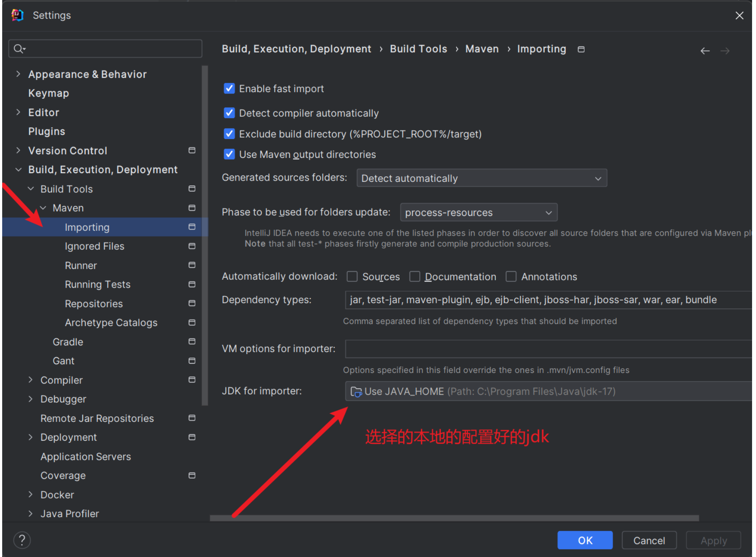Click the project-level icon on the Deployment row
The height and width of the screenshot is (557, 756).
click(x=192, y=437)
